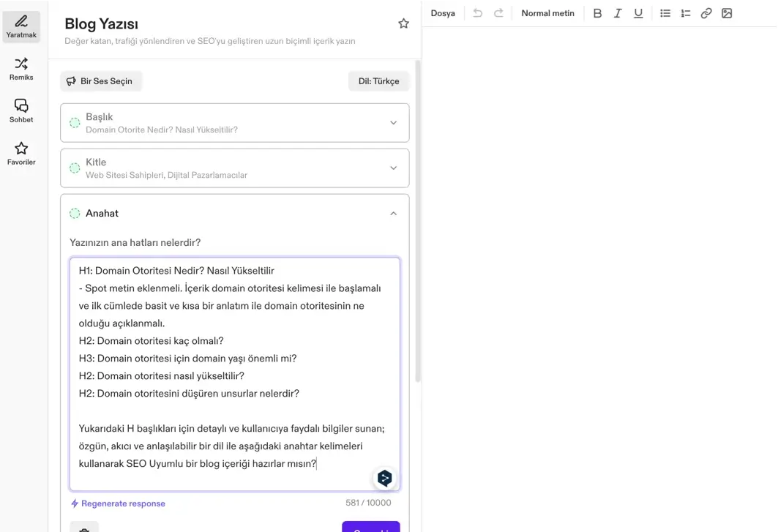Image resolution: width=778 pixels, height=532 pixels.
Task: Insert a hyperlink using the link icon
Action: (x=706, y=13)
